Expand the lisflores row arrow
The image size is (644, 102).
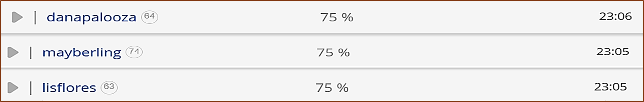[x=13, y=88]
